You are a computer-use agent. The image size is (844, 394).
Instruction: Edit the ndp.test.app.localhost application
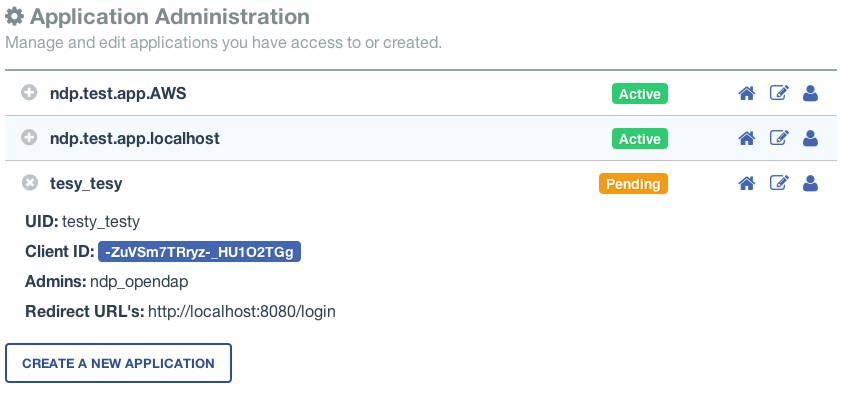pyautogui.click(x=779, y=138)
